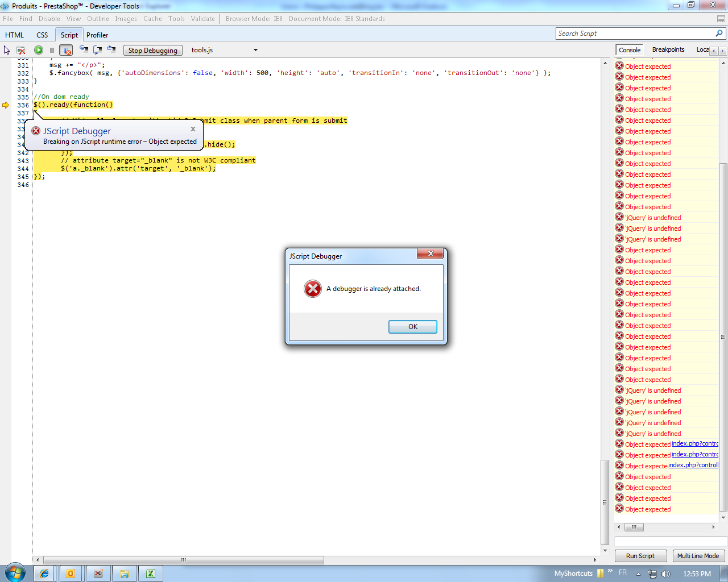Toggle the Break on Error button
Viewport: 728px width, 582px height.
coord(66,50)
